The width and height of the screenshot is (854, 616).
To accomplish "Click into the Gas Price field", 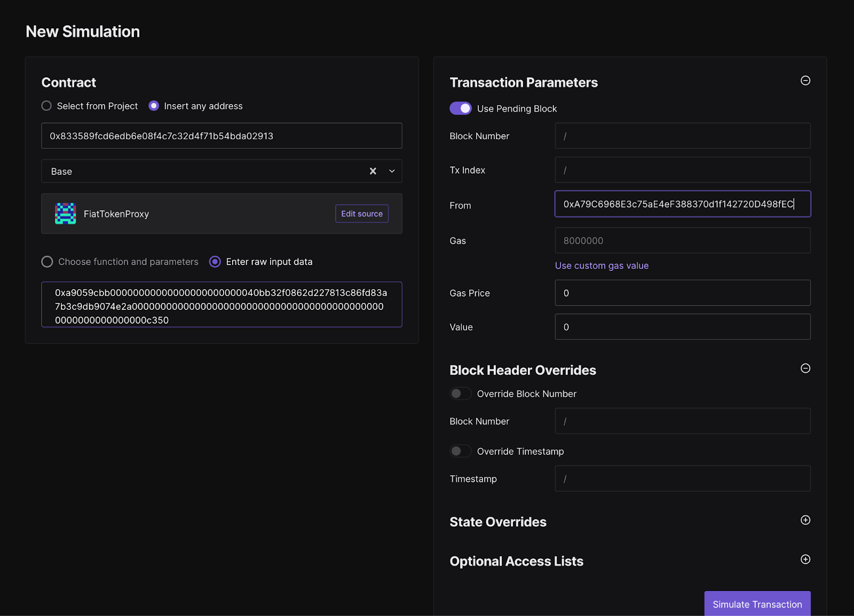I will pos(682,293).
